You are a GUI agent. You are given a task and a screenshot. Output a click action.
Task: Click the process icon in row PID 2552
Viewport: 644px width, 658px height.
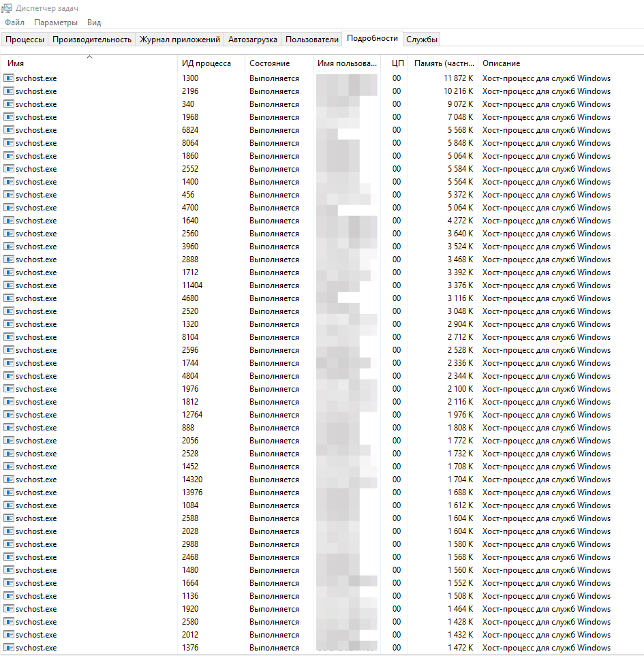(9, 169)
